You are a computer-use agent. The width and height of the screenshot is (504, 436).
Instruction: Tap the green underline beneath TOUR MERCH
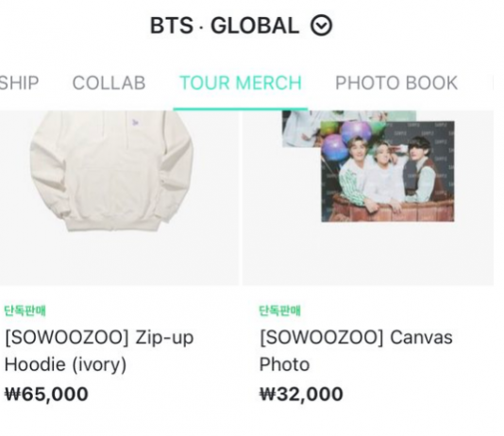tap(241, 109)
